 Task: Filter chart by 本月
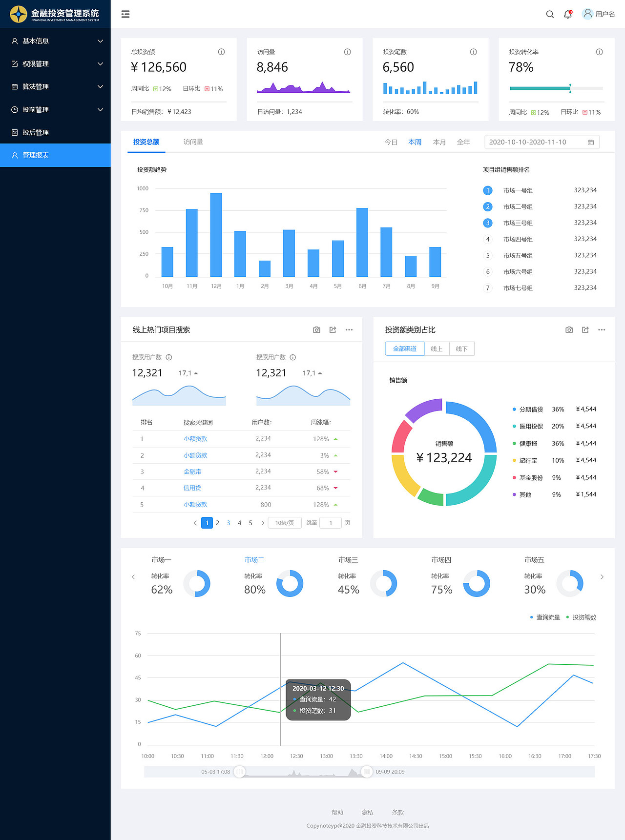tap(439, 142)
